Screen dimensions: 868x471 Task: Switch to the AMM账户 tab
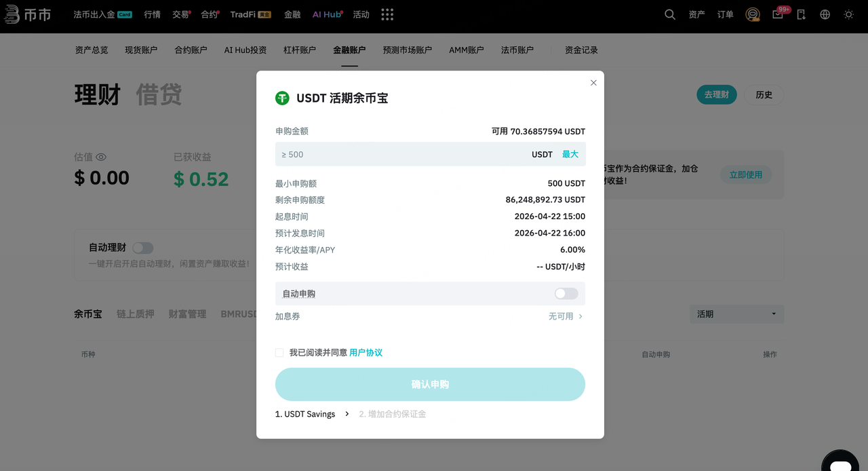tap(467, 50)
